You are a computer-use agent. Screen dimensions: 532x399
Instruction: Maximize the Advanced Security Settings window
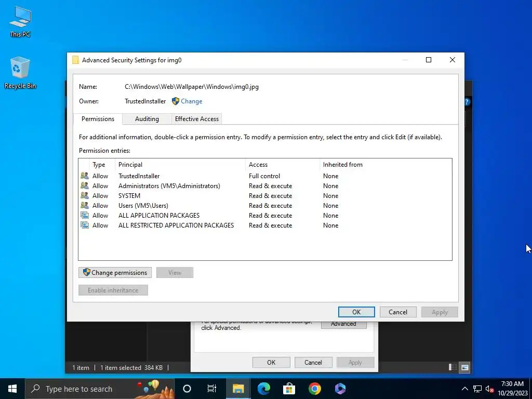(x=429, y=60)
